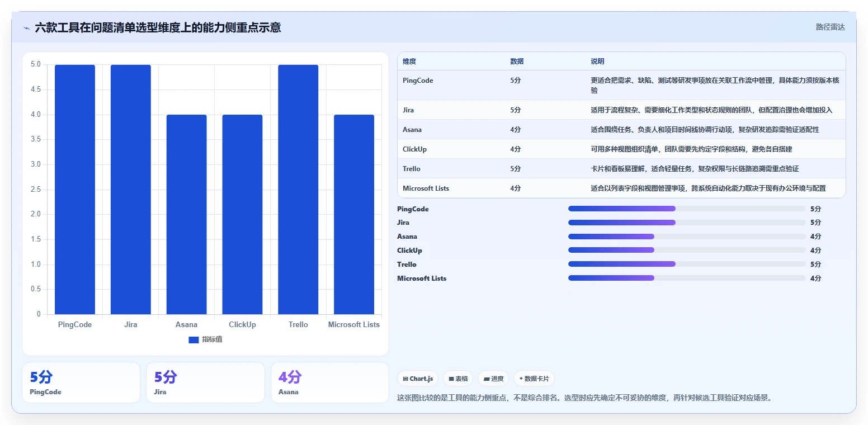Click the Jira bar in the chart

[x=131, y=190]
